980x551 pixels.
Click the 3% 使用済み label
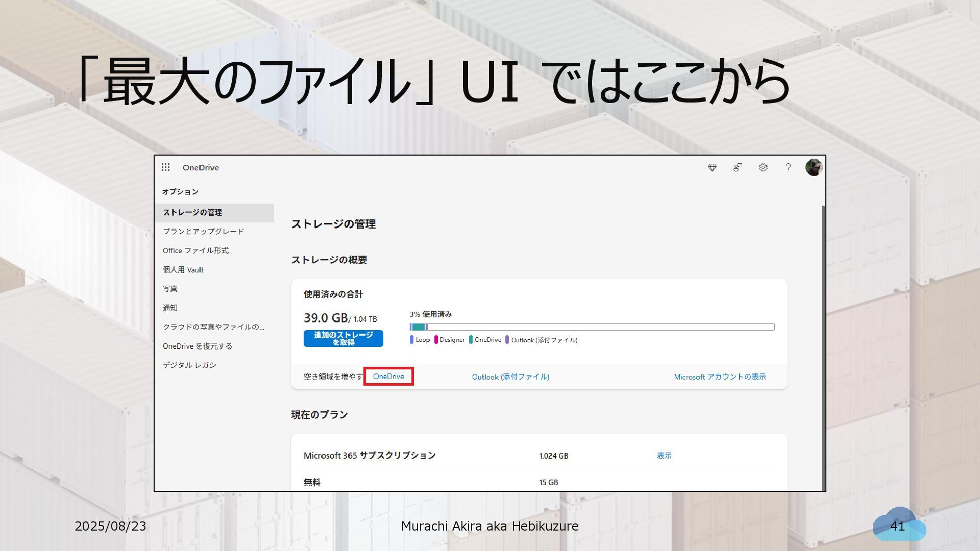click(x=431, y=314)
